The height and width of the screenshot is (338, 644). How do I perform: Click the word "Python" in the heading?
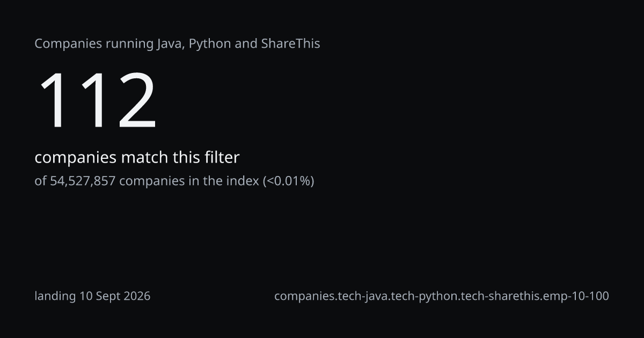point(210,44)
